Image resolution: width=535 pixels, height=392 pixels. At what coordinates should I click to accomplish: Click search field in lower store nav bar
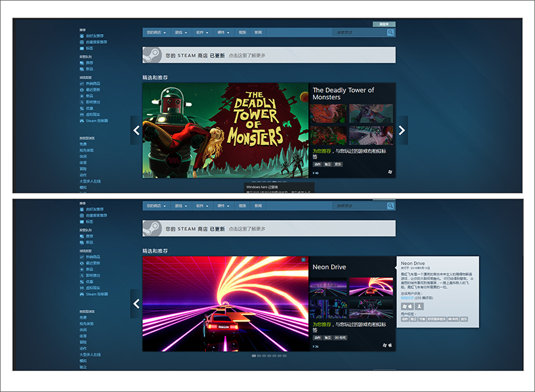point(360,206)
